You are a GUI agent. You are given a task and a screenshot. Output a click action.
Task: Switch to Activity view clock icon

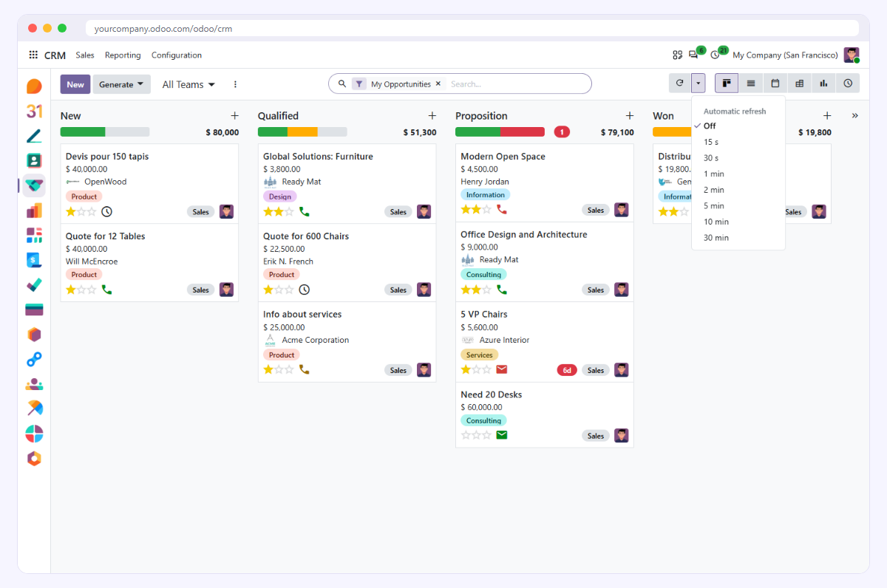[848, 83]
